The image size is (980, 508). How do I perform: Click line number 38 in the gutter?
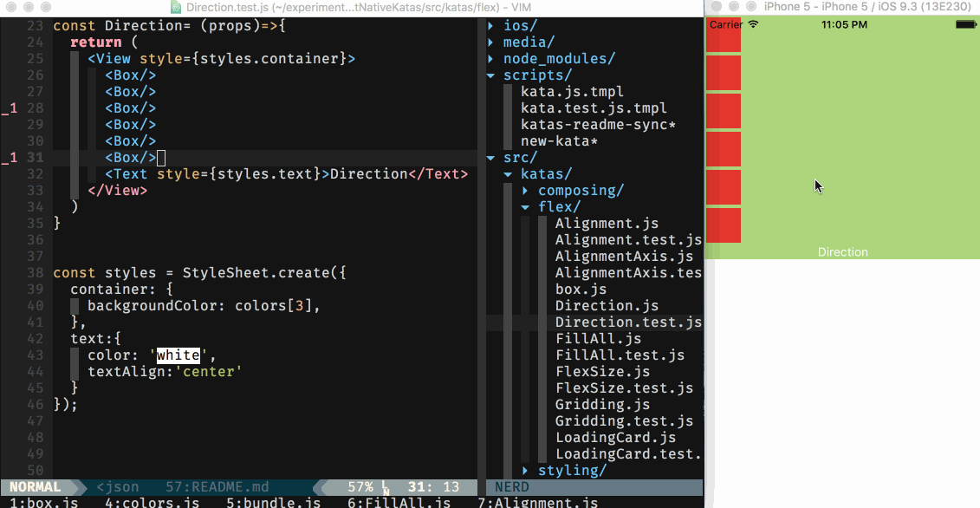[x=36, y=273]
